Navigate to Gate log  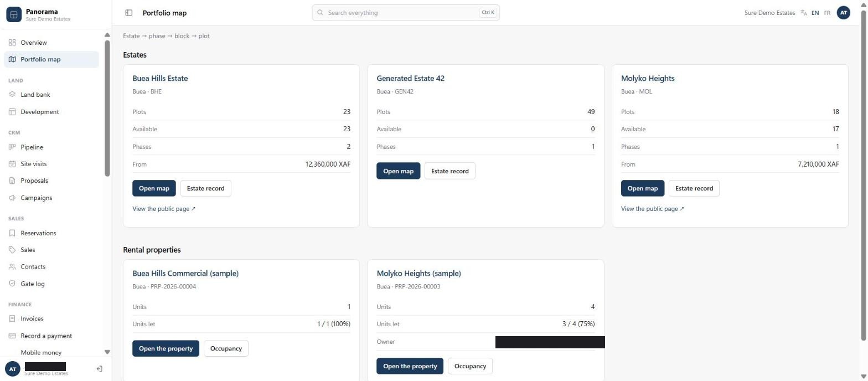click(51, 284)
